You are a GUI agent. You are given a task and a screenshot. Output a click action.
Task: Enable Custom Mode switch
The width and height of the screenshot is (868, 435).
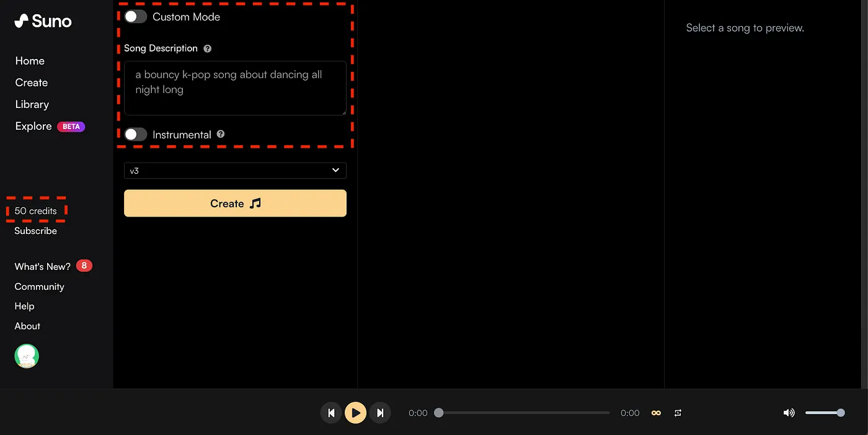136,17
